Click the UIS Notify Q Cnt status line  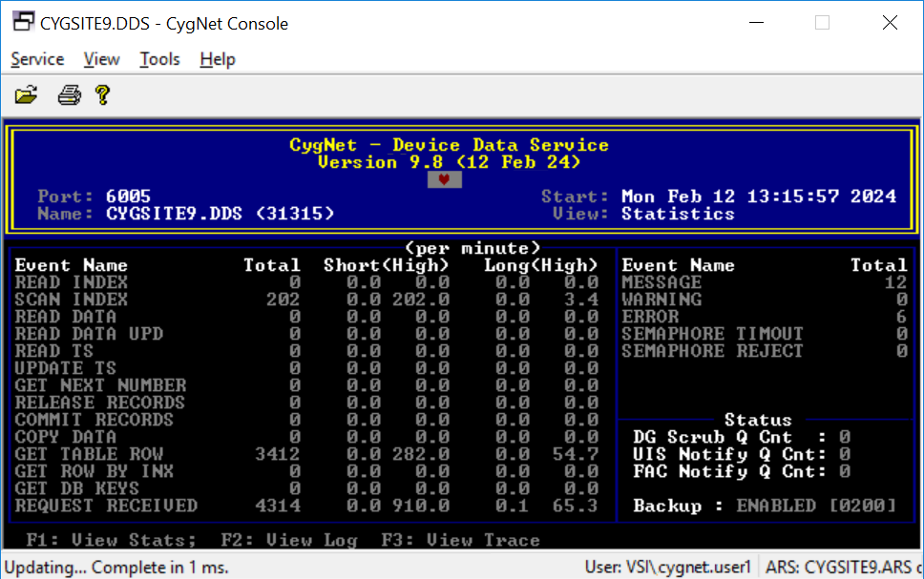tap(742, 454)
